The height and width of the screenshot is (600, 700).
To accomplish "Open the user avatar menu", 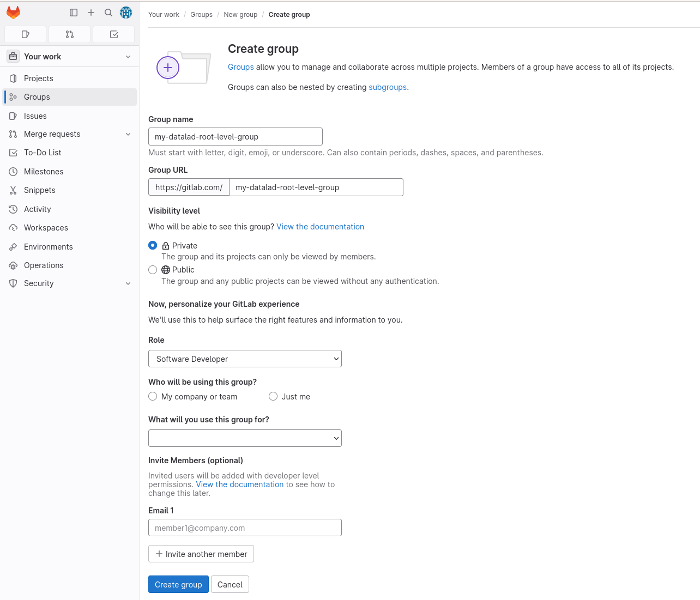I will click(126, 13).
